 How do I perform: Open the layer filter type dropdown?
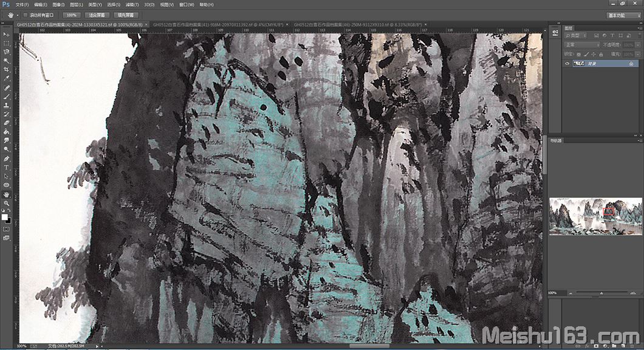point(577,36)
